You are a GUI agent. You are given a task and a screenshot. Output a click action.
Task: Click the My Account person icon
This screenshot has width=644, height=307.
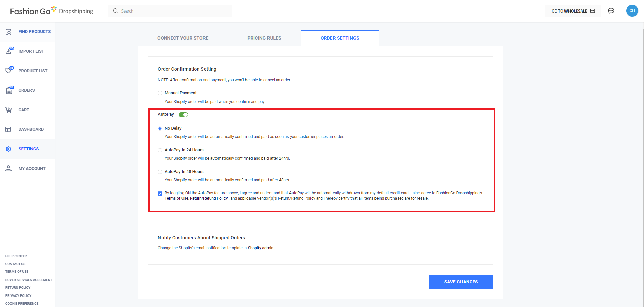pos(9,168)
